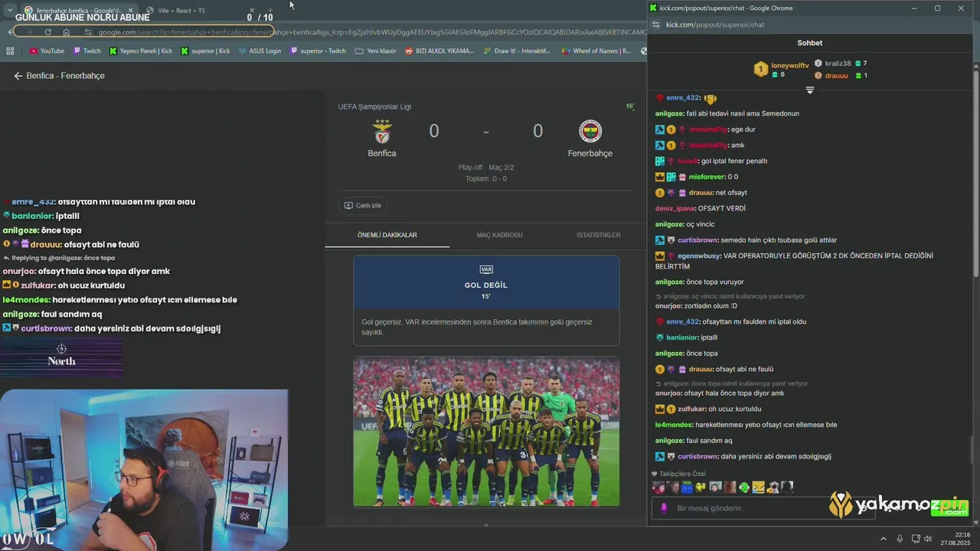
Task: Open the Twitch bookmark
Action: pos(87,51)
